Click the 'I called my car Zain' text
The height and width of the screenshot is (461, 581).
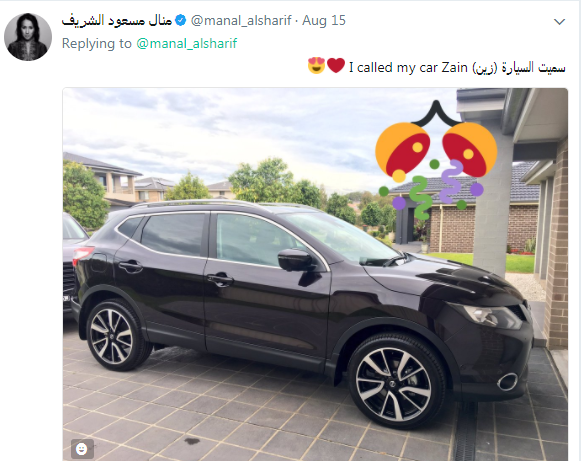pyautogui.click(x=408, y=67)
